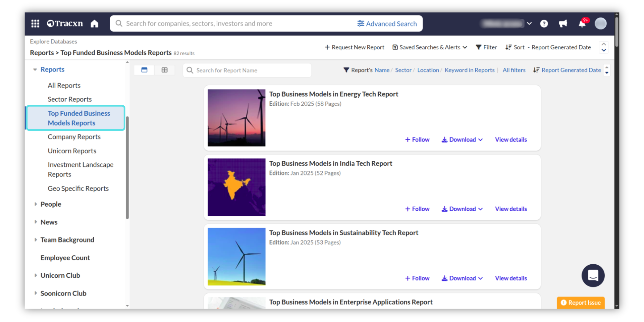Select Unicorn Reports in sidebar
This screenshot has width=644, height=322.
[72, 151]
